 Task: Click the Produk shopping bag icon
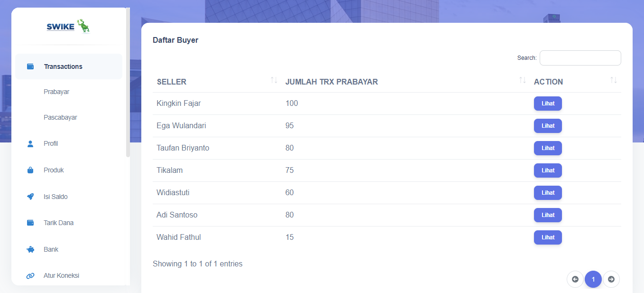point(30,170)
